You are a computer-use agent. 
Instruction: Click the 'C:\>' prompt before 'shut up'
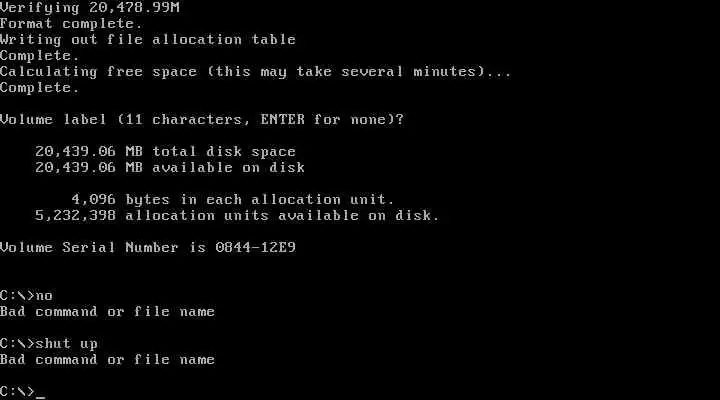[x=17, y=344]
